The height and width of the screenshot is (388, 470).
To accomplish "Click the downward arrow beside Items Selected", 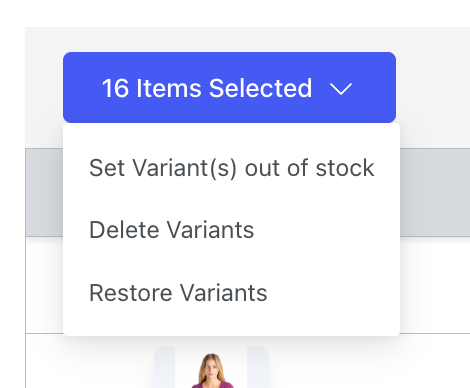I will pyautogui.click(x=341, y=89).
